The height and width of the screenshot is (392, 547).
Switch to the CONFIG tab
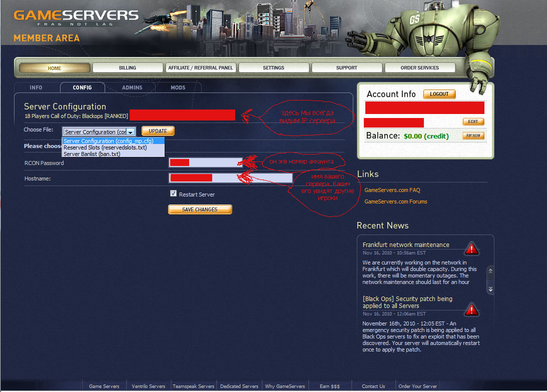[x=83, y=87]
